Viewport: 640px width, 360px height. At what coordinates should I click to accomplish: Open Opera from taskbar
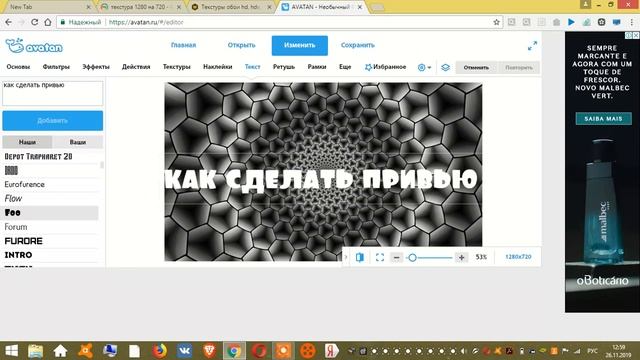point(259,351)
